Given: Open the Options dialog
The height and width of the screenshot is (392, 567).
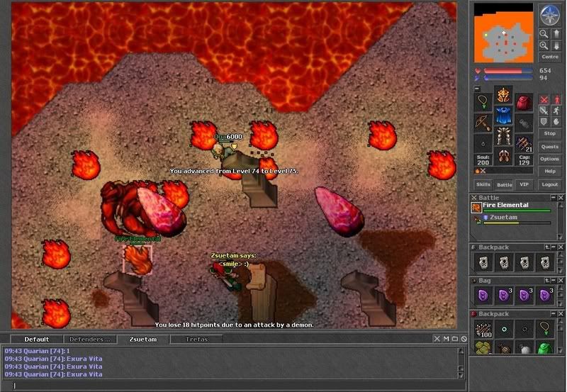Looking at the screenshot, I should tap(550, 159).
